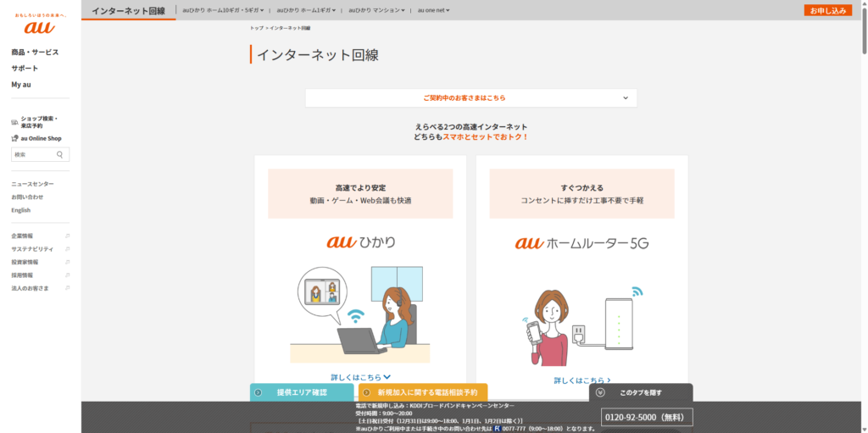Open 採用情報 link
This screenshot has height=433, width=868.
(x=22, y=275)
